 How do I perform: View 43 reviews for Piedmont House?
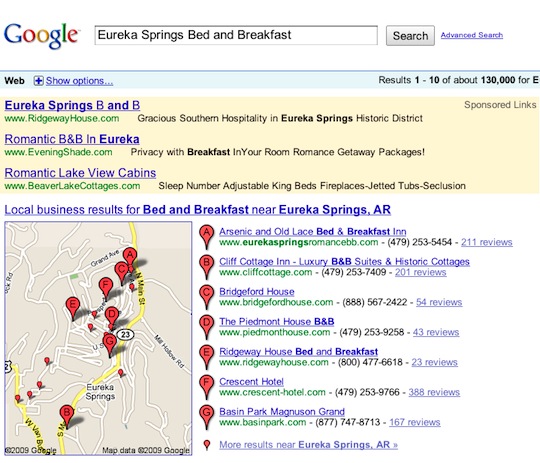click(x=436, y=332)
